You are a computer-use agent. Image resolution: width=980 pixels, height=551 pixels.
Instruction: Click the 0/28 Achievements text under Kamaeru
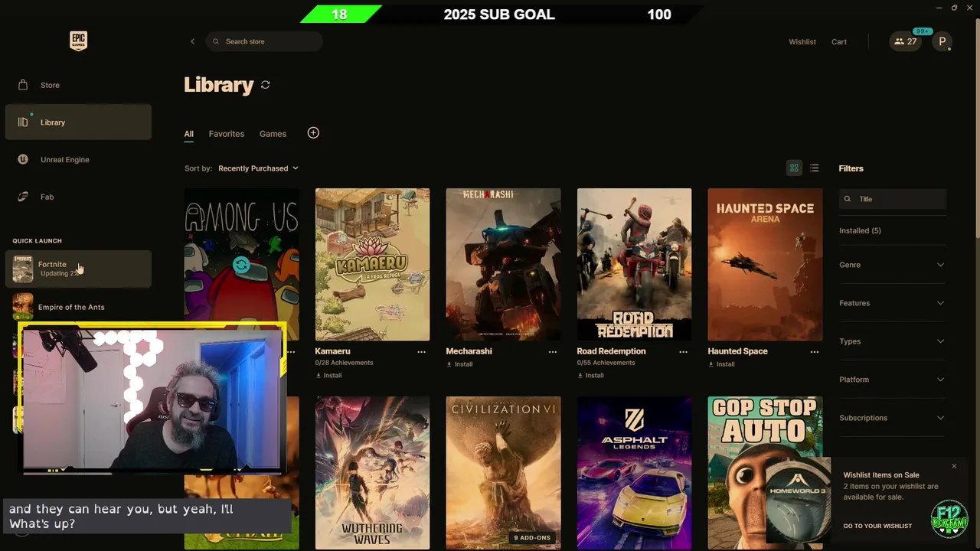(x=344, y=363)
